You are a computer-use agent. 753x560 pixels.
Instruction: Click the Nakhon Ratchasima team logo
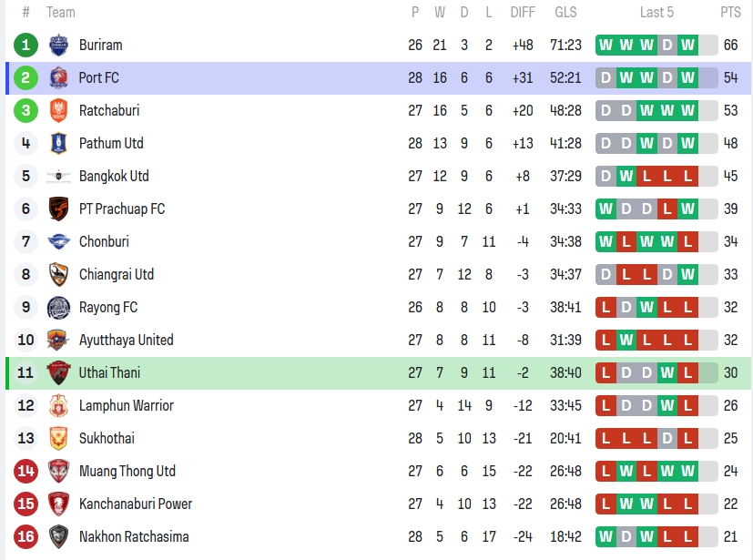[58, 536]
